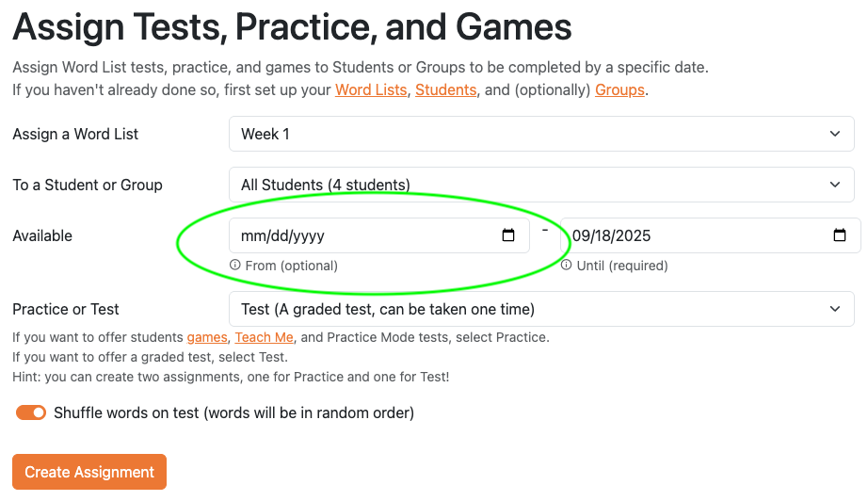Click the info icon beside From (optional)
868x501 pixels.
point(235,266)
